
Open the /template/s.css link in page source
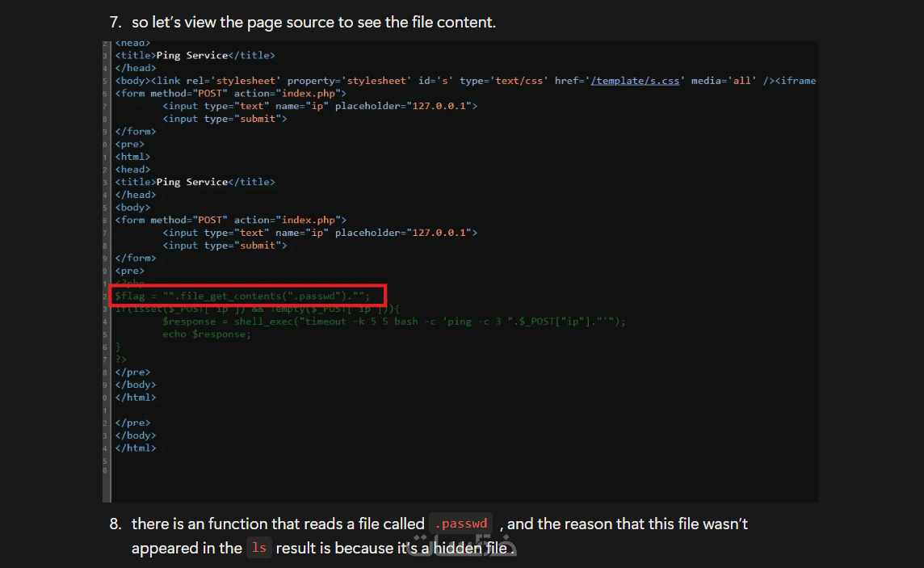pos(635,81)
